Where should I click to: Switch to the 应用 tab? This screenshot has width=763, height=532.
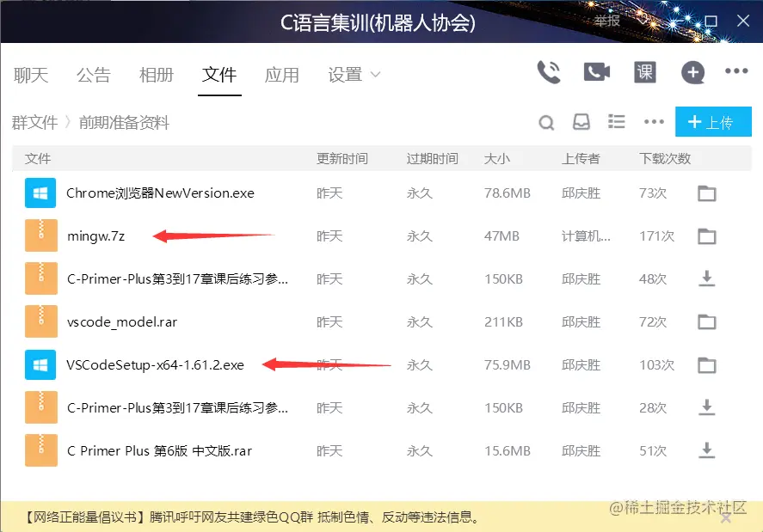[x=282, y=75]
